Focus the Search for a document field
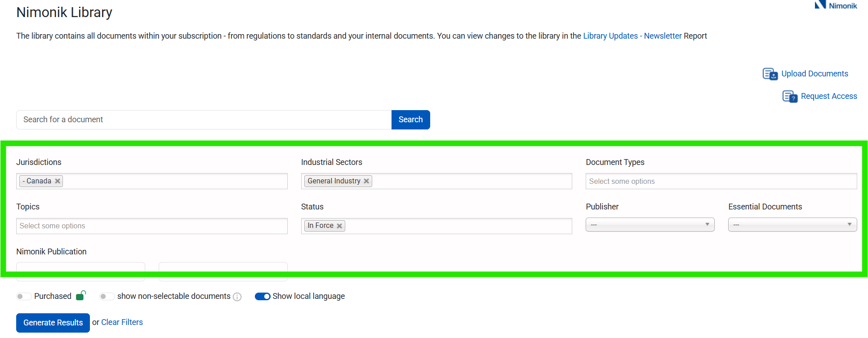This screenshot has width=868, height=338. (x=204, y=120)
